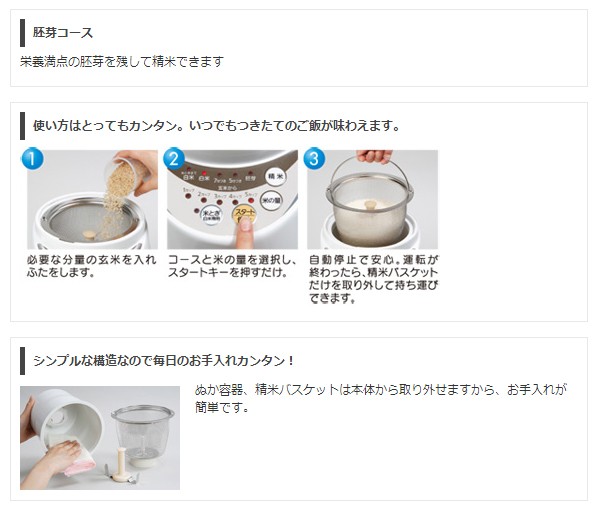Open the bran container cleaning photo

pyautogui.click(x=100, y=438)
